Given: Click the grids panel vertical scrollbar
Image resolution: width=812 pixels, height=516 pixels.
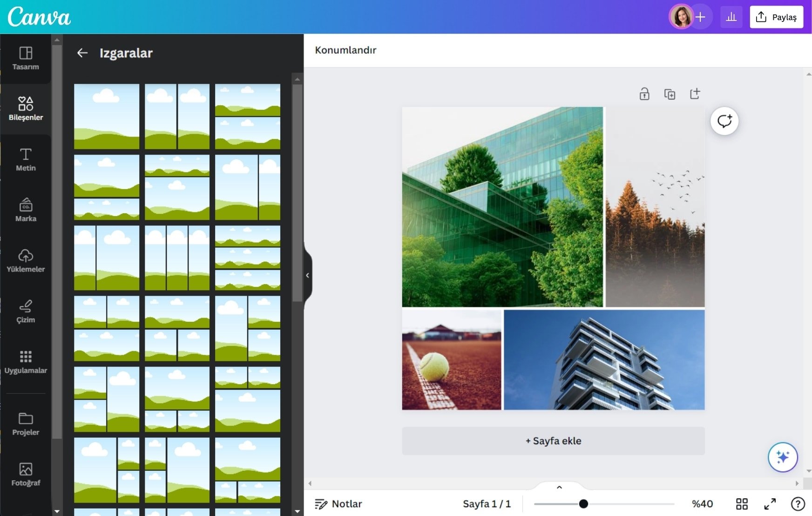Looking at the screenshot, I should tap(298, 193).
